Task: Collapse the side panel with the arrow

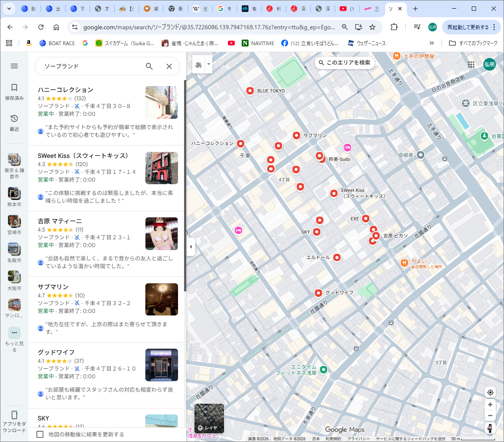Action: (191, 247)
